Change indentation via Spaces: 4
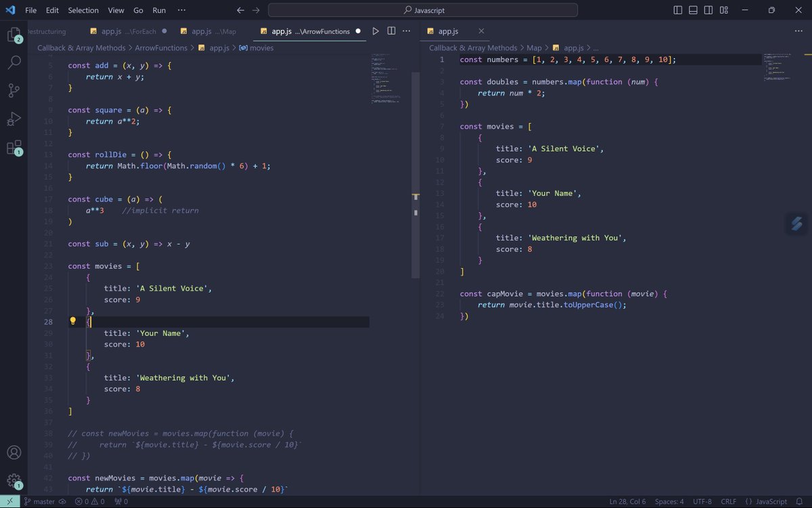The image size is (812, 508). pos(670,501)
